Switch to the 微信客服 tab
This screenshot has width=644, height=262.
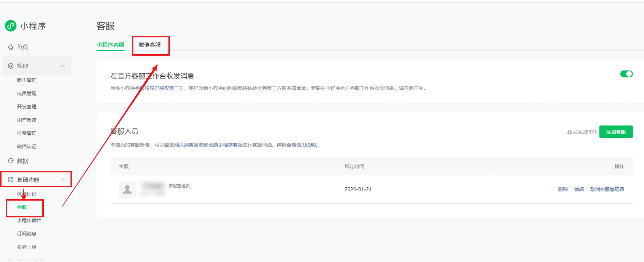(x=149, y=45)
